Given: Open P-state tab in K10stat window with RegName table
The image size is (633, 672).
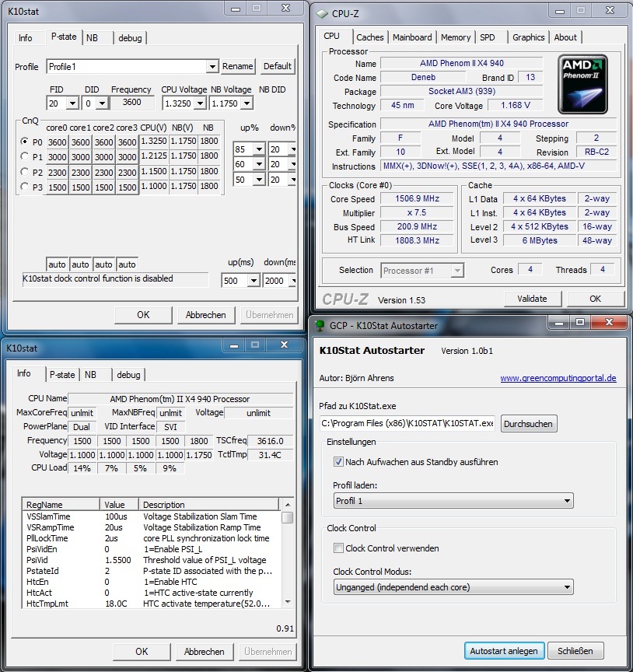Looking at the screenshot, I should click(x=62, y=375).
